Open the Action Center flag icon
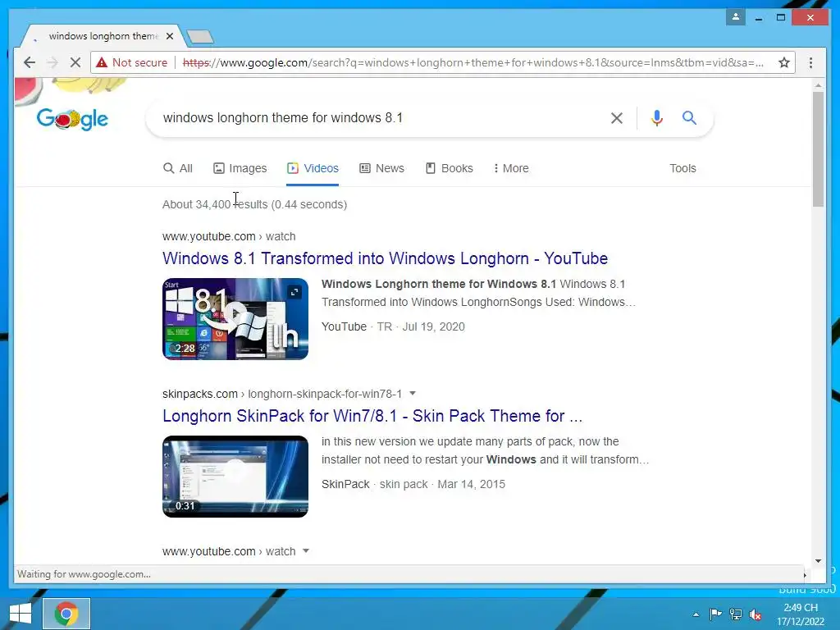Screen dimensions: 840x630 click(715, 614)
